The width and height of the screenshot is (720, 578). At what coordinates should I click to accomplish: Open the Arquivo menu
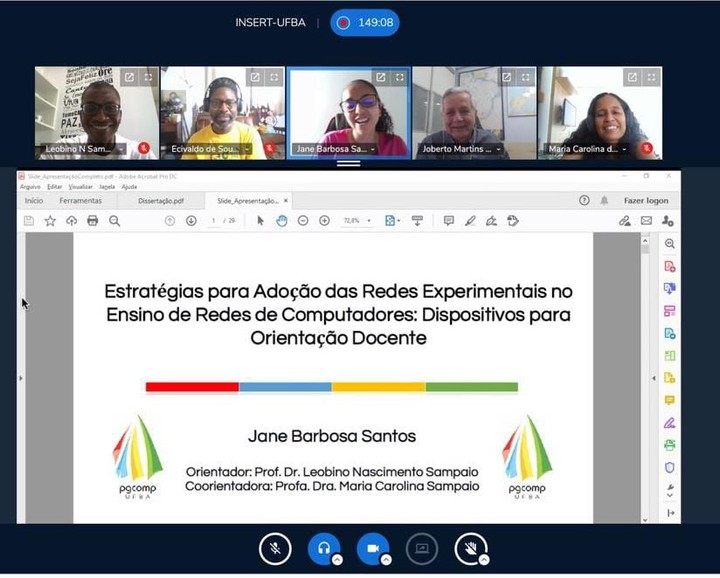point(30,187)
